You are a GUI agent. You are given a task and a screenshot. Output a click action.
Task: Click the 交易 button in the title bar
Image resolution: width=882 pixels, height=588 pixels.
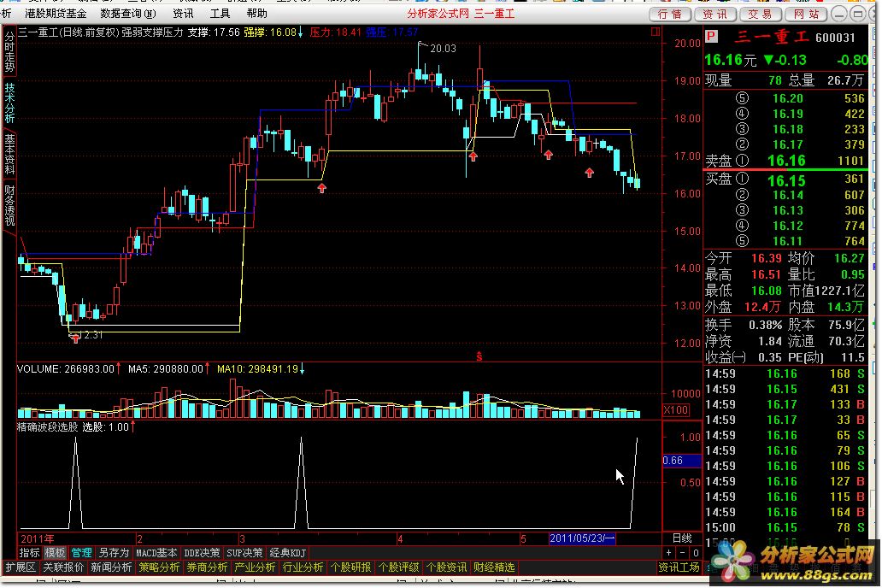760,14
